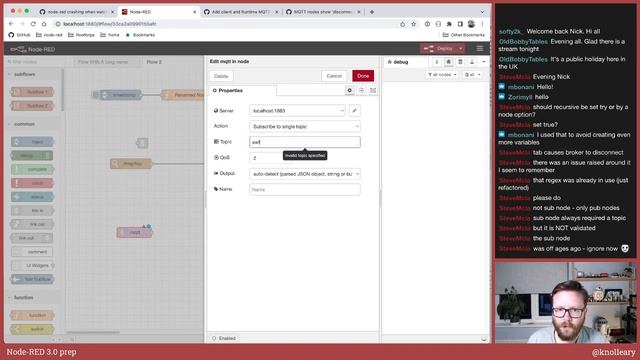Open the config nodes icon next to the debug tab
The width and height of the screenshot is (640, 360).
(x=460, y=62)
